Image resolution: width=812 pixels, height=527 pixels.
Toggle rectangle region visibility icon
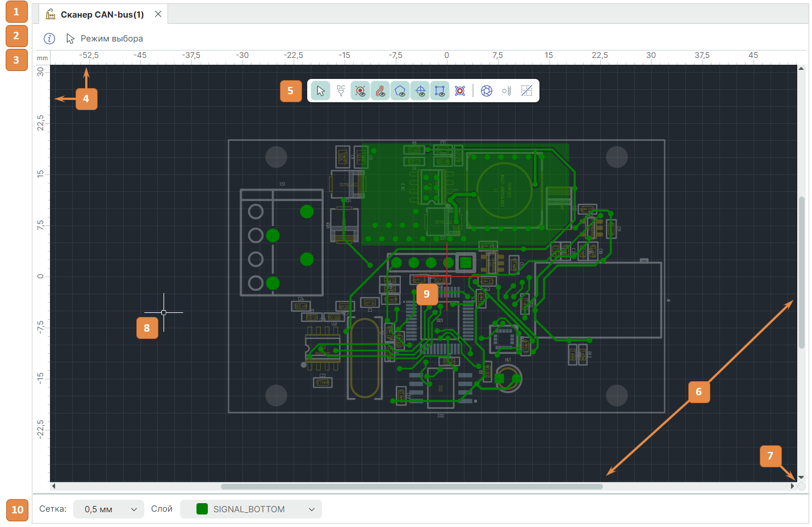pos(440,91)
